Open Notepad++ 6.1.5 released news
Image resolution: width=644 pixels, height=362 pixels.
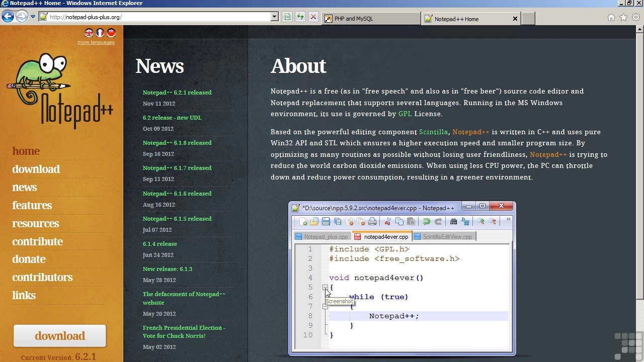pos(177,219)
